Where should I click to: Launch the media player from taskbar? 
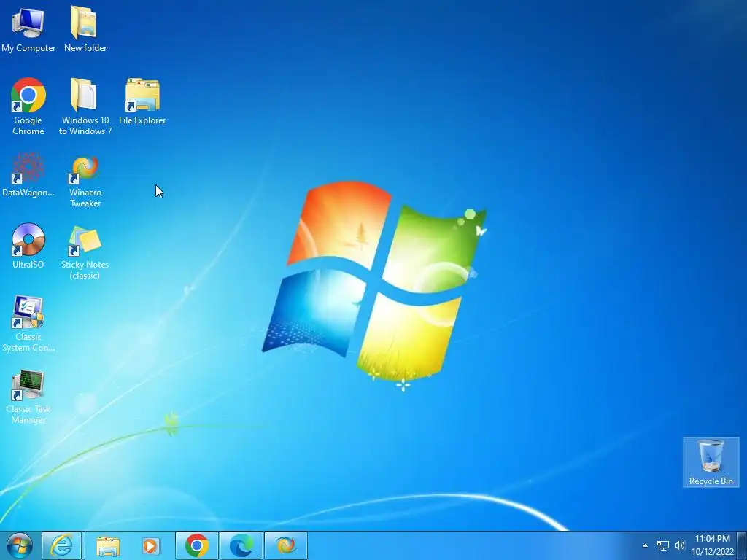coord(150,545)
